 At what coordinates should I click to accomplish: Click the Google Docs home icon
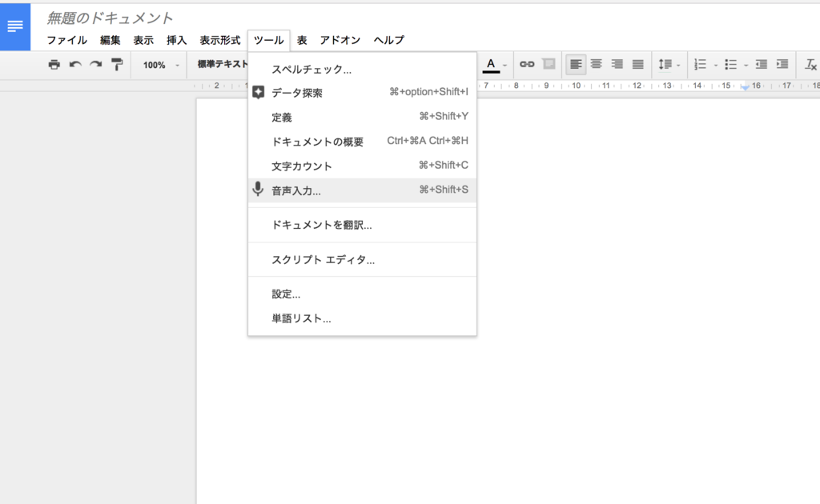(15, 26)
